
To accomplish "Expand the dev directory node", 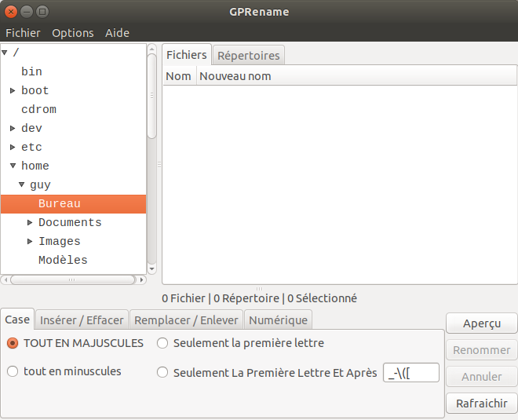I will pyautogui.click(x=13, y=128).
